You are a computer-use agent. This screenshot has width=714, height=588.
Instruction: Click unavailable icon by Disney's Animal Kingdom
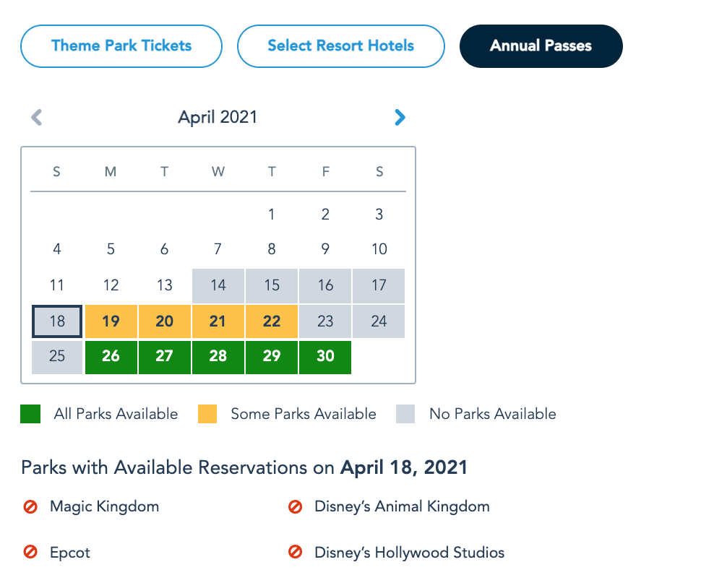pyautogui.click(x=295, y=507)
